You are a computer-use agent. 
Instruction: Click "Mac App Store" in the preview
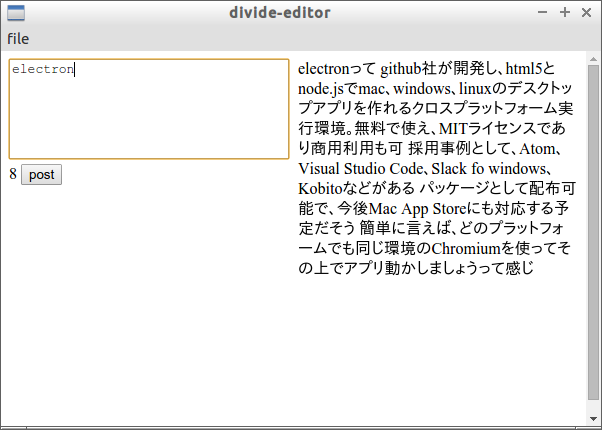click(417, 208)
